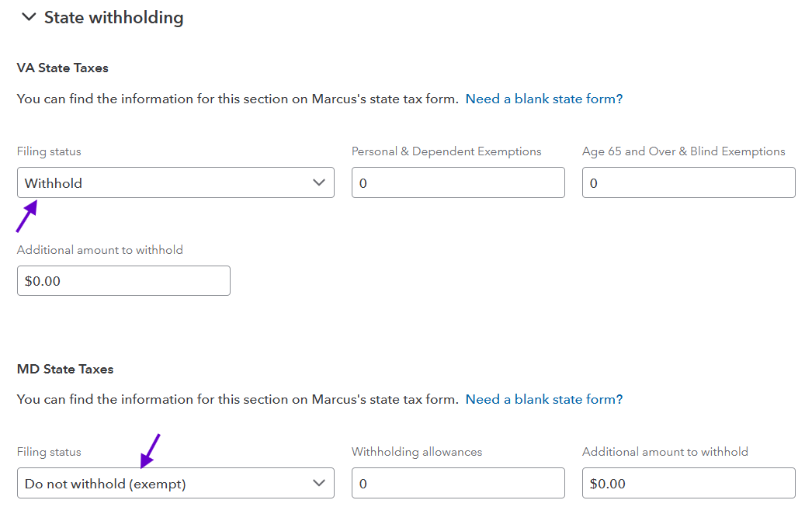Focus Age 65 and Over & Blind Exemptions field

tap(689, 183)
